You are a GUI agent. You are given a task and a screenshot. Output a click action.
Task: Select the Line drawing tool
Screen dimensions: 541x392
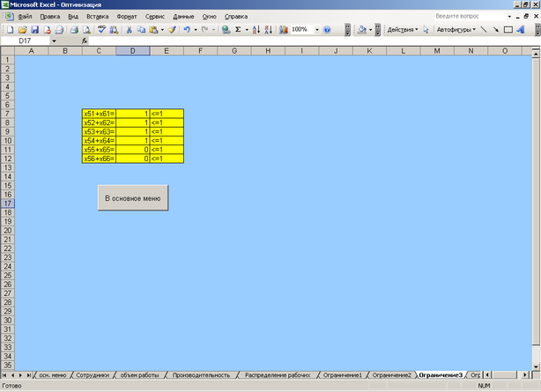(483, 29)
